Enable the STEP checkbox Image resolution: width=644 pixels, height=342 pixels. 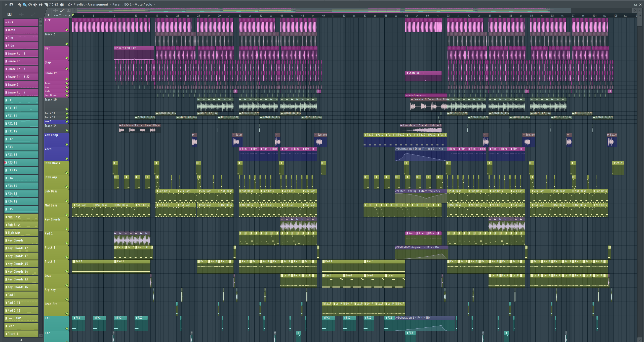(x=60, y=16)
